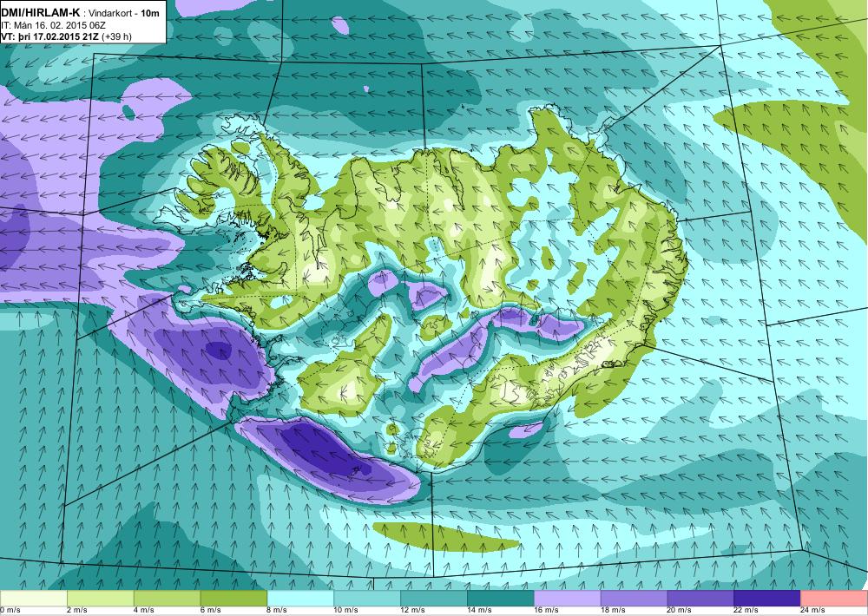Choose the medium teal 12–14 m/s legend swatch
Screen dimensions: 868x616
pos(434,599)
